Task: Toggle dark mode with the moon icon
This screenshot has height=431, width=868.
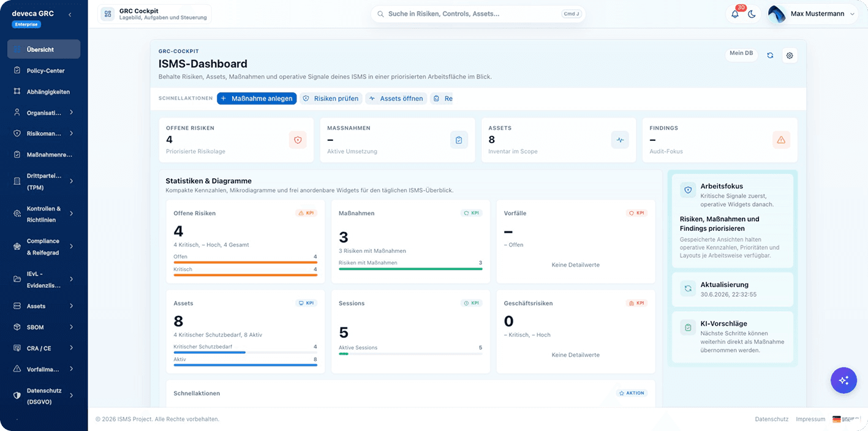Action: click(x=752, y=14)
